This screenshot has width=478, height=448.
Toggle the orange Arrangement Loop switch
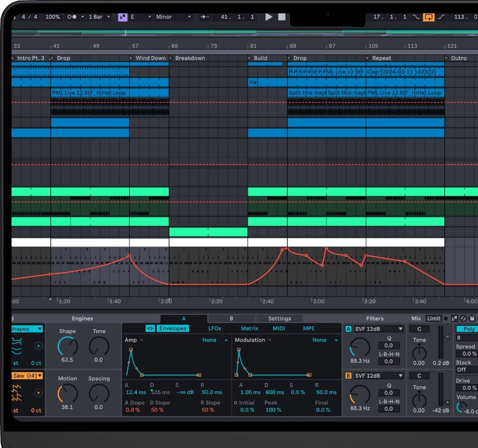(429, 17)
